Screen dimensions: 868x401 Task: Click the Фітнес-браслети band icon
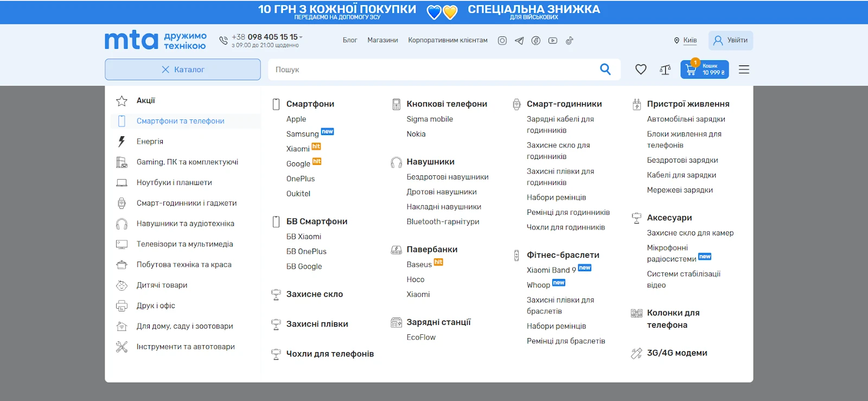(x=516, y=255)
